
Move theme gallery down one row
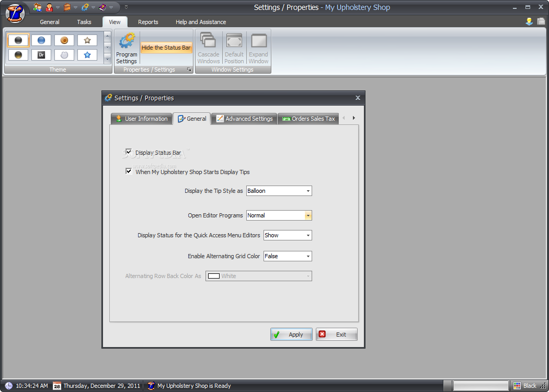tap(108, 48)
